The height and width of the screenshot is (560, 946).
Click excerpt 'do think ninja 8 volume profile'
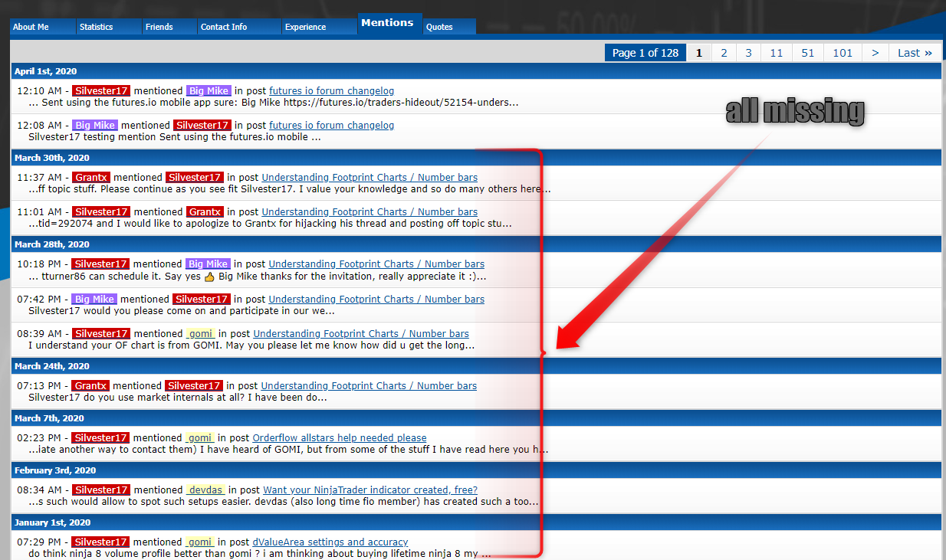[260, 553]
